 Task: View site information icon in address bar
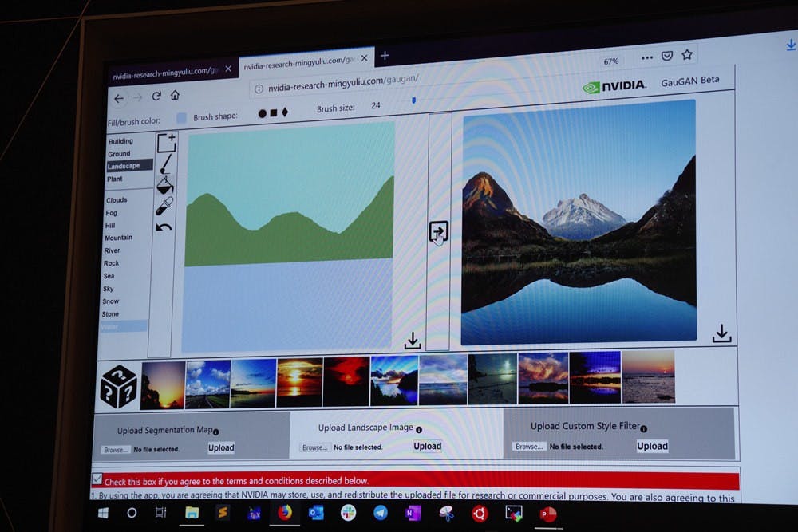click(259, 89)
